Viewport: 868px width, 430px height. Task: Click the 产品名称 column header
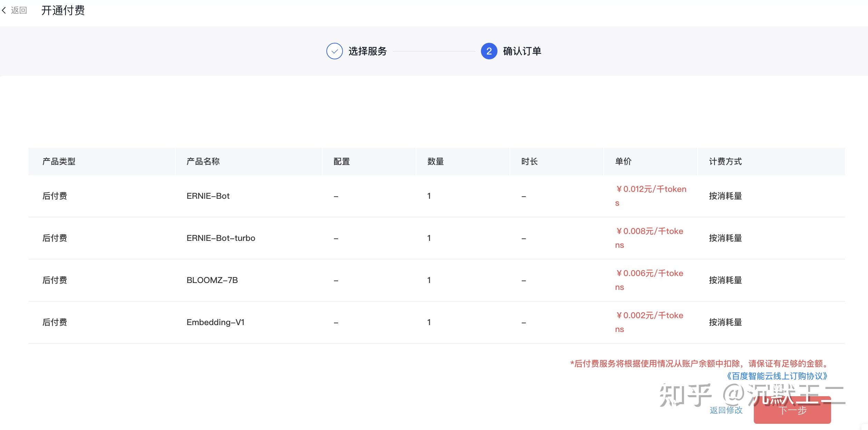[203, 162]
